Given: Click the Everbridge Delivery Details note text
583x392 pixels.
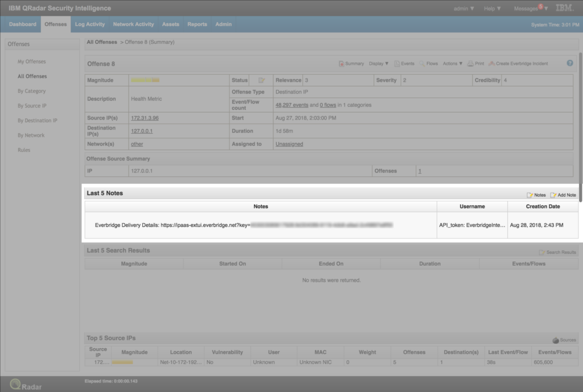Looking at the screenshot, I should click(x=244, y=225).
